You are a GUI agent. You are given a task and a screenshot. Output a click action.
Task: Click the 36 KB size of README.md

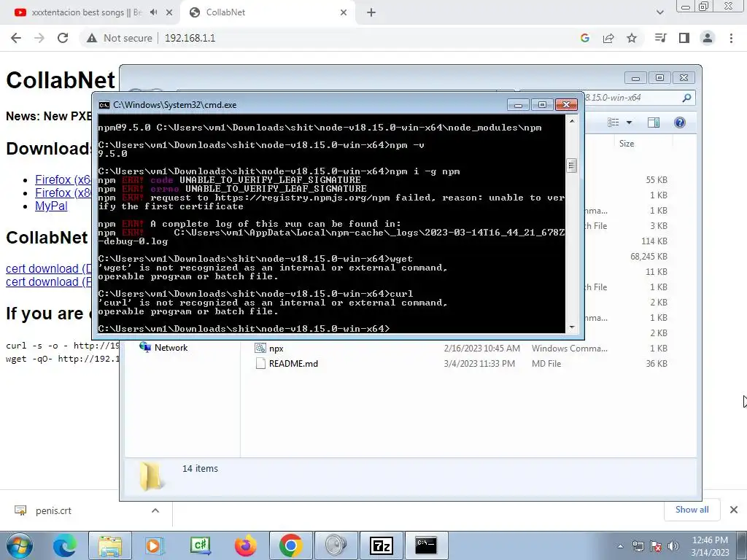point(657,364)
